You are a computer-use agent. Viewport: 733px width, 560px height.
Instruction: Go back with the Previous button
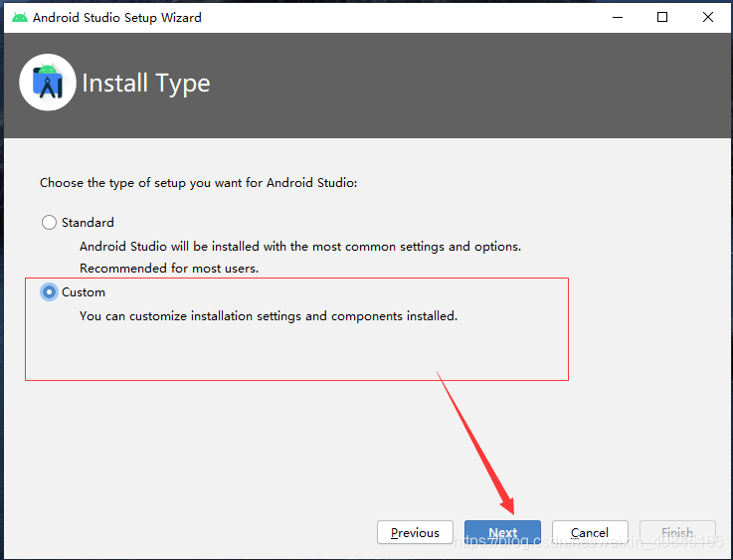click(415, 532)
